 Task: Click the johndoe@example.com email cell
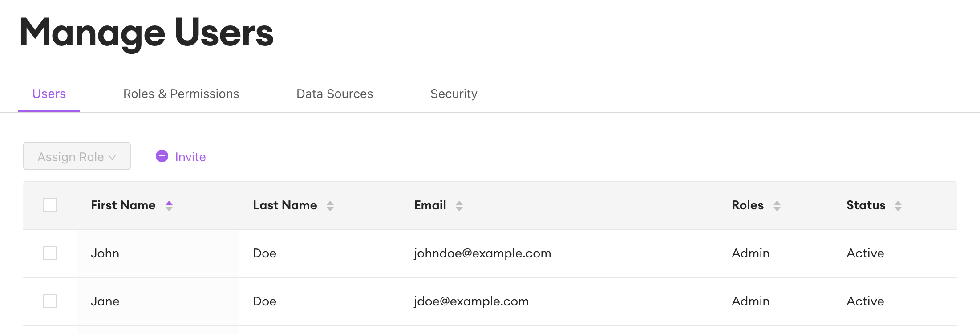[482, 253]
